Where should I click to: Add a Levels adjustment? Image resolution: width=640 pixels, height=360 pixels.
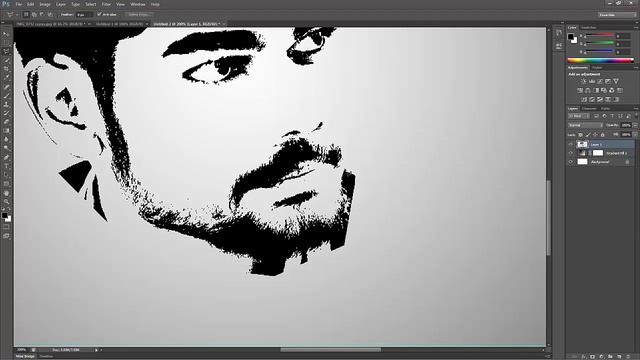pos(592,81)
